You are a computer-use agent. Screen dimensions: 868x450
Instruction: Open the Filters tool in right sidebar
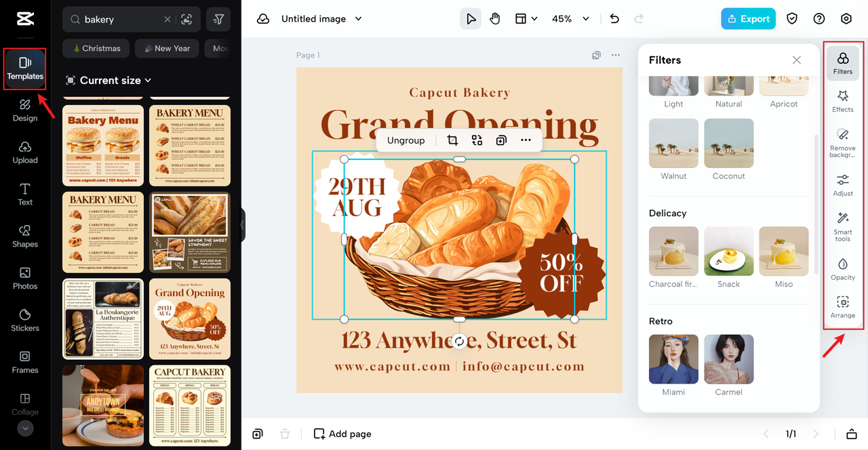point(843,63)
